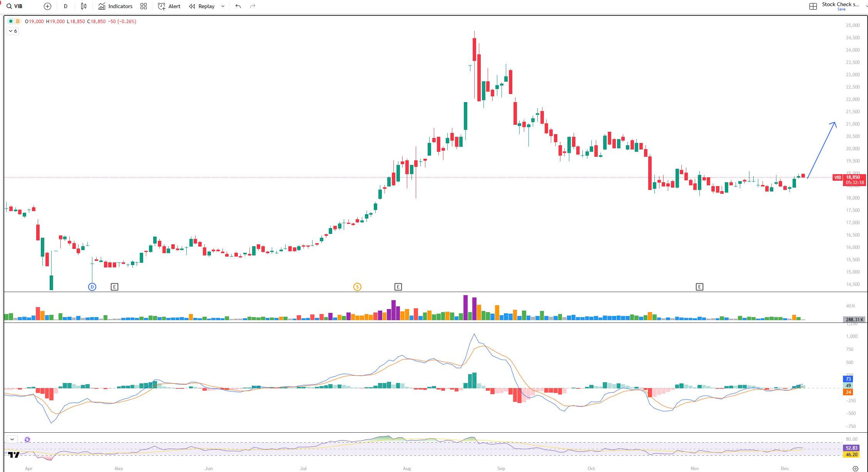
Task: Start bar Replay mode
Action: click(202, 6)
